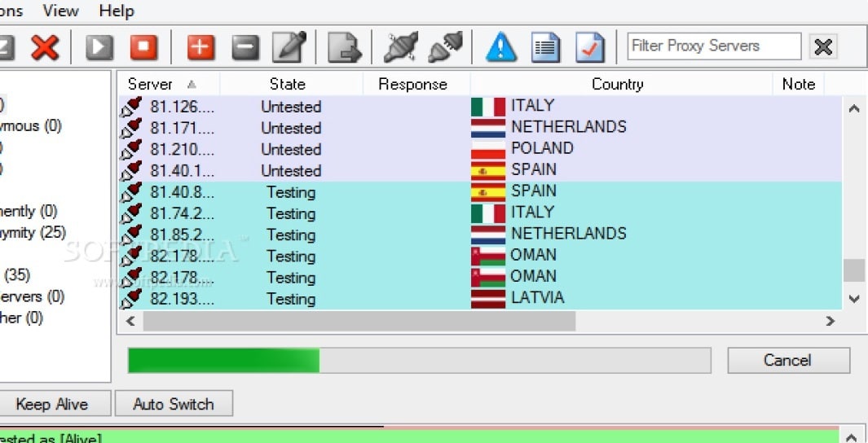Click the green testing progress bar
The width and height of the screenshot is (868, 443).
coord(419,361)
